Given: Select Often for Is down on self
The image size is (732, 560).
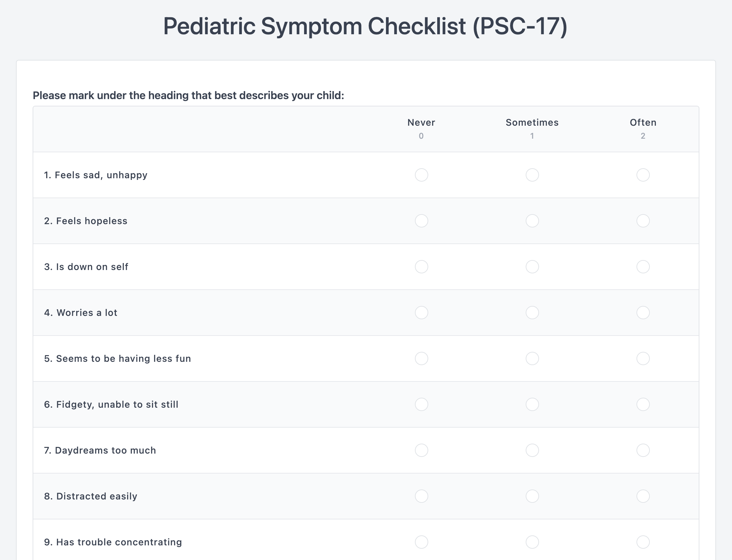Looking at the screenshot, I should pyautogui.click(x=642, y=267).
